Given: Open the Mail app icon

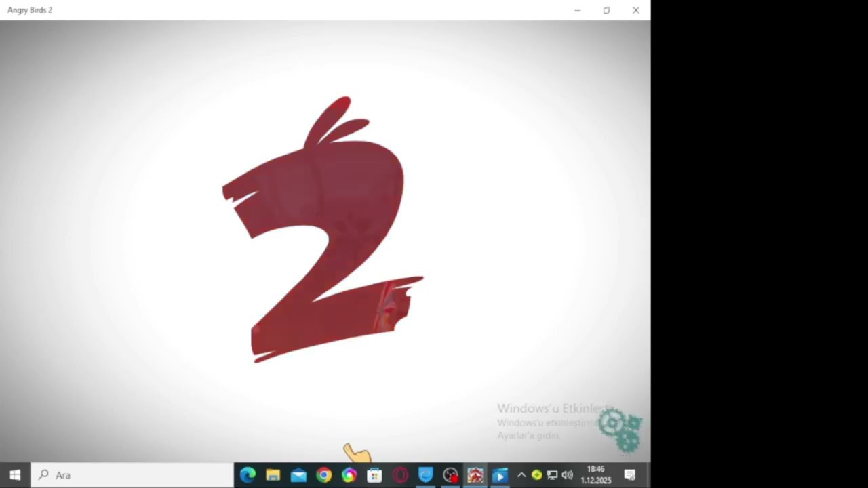Looking at the screenshot, I should coord(298,475).
